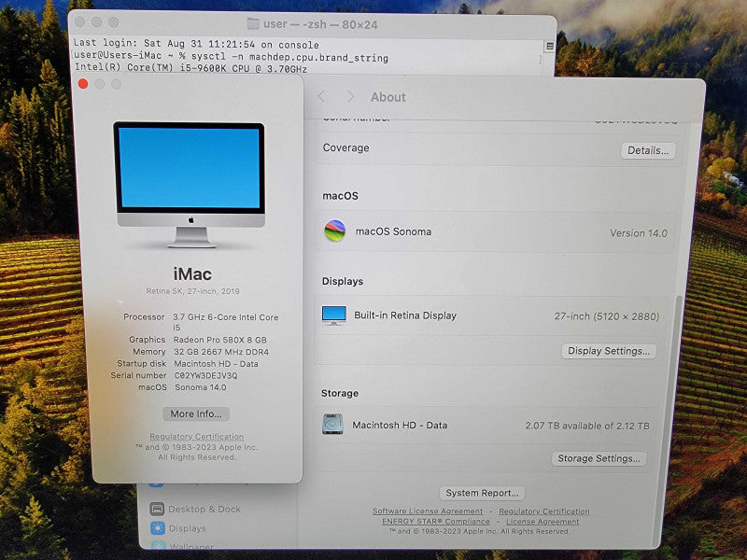This screenshot has height=560, width=747.
Task: Click the '32 GB 2667 MHz DDR4' value
Action: point(221,352)
